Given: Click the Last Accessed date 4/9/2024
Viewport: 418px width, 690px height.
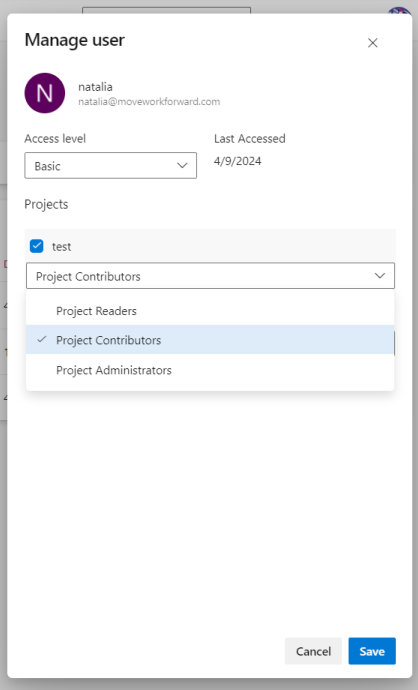Looking at the screenshot, I should 238,161.
